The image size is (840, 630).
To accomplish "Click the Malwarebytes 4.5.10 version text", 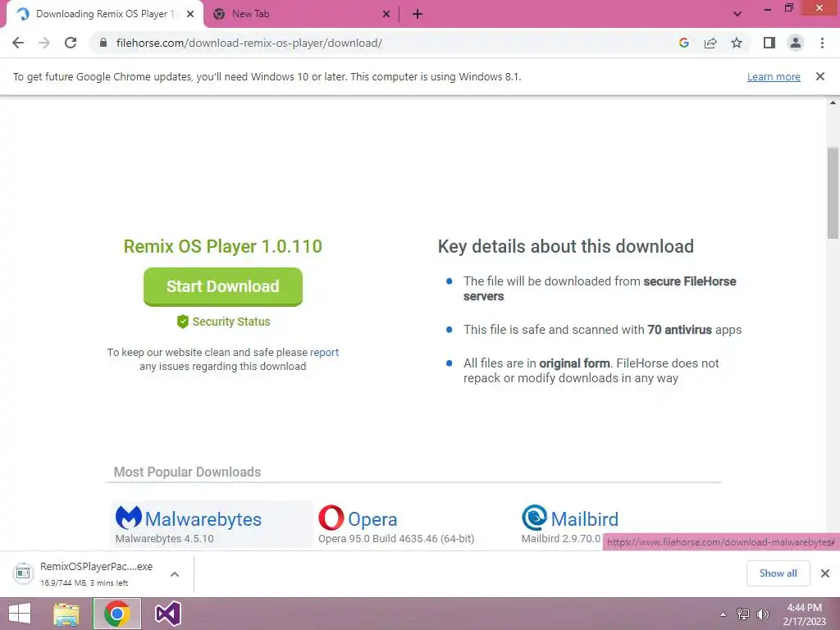I will (164, 538).
